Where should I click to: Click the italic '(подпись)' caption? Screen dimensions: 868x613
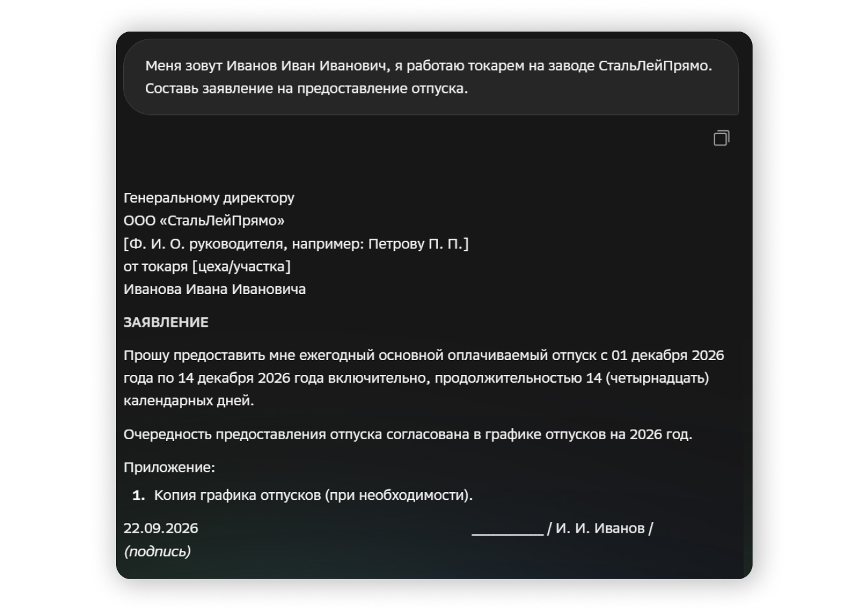pyautogui.click(x=157, y=551)
